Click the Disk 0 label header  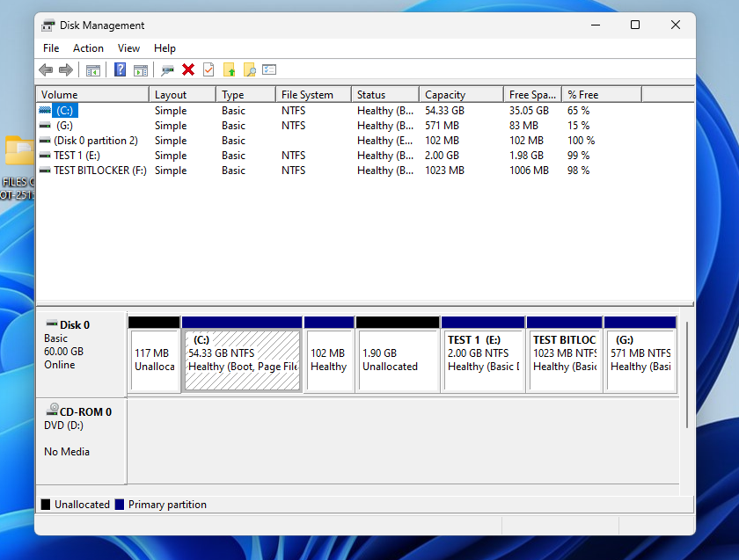[75, 325]
